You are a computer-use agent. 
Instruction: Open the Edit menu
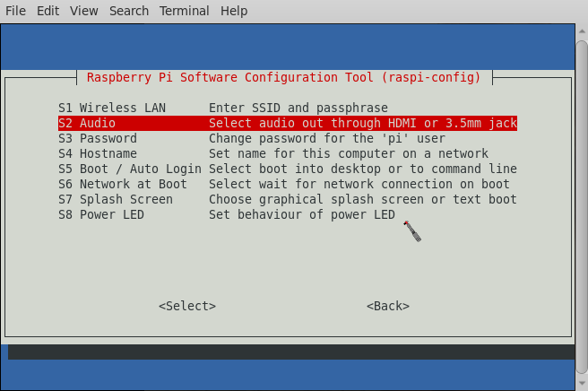point(48,11)
